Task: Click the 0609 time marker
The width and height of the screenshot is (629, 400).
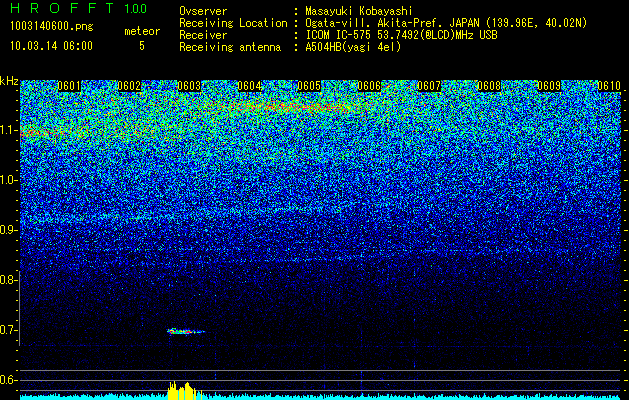Action: [549, 86]
